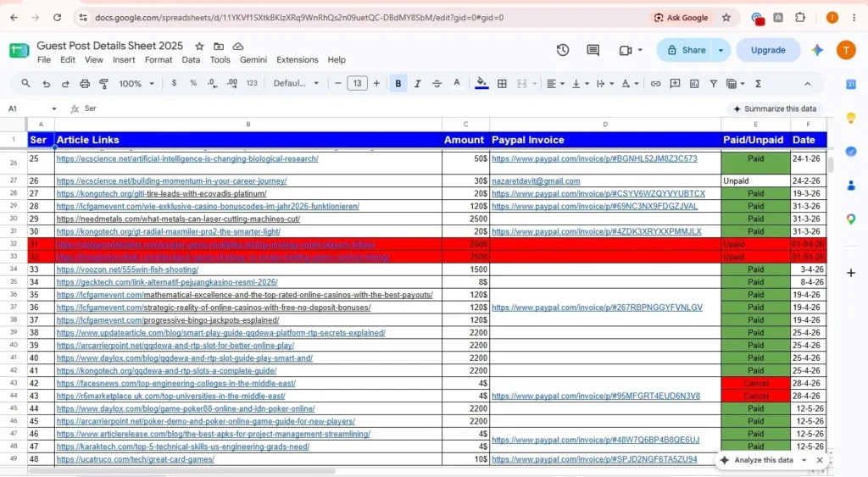Open comments panel icon

[x=593, y=50]
